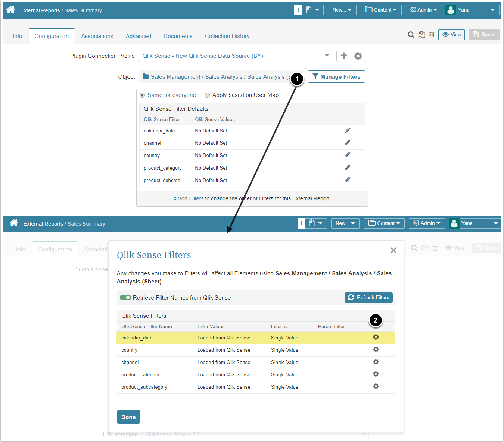This screenshot has width=504, height=442.
Task: Open the clipboard icon menu in the lower navigation bar
Action: pos(316,223)
